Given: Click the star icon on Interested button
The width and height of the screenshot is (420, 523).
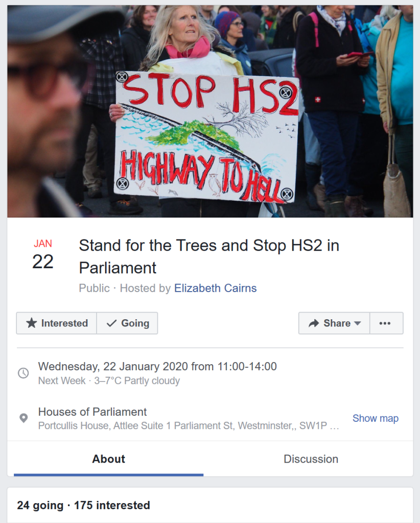Looking at the screenshot, I should [31, 323].
